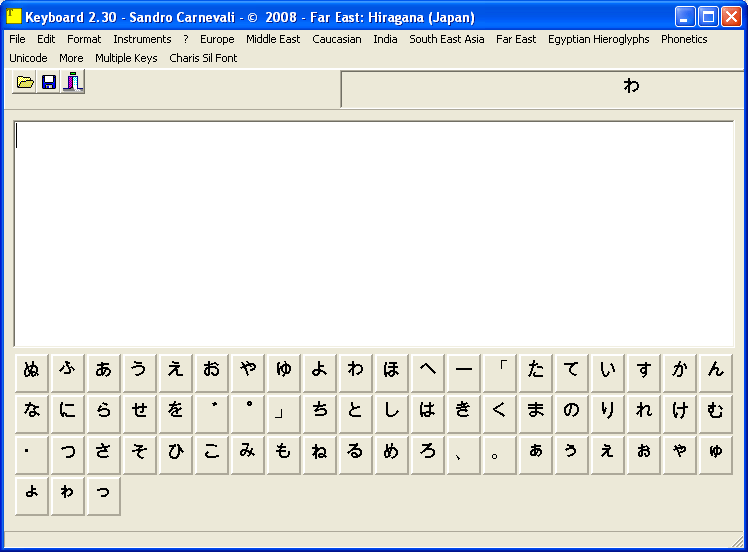This screenshot has height=552, width=748.
Task: Click the す key
Action: pyautogui.click(x=643, y=373)
